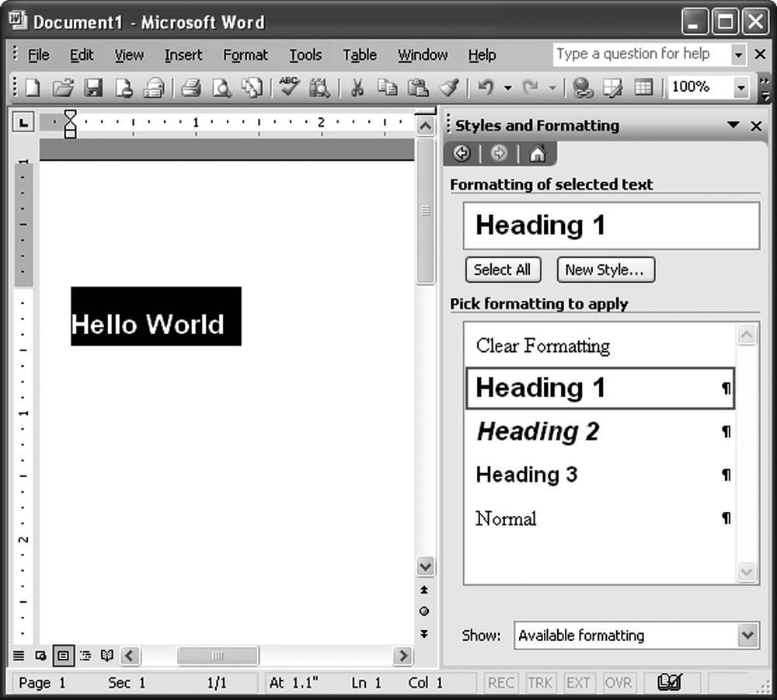Create a new blank document

[33, 89]
